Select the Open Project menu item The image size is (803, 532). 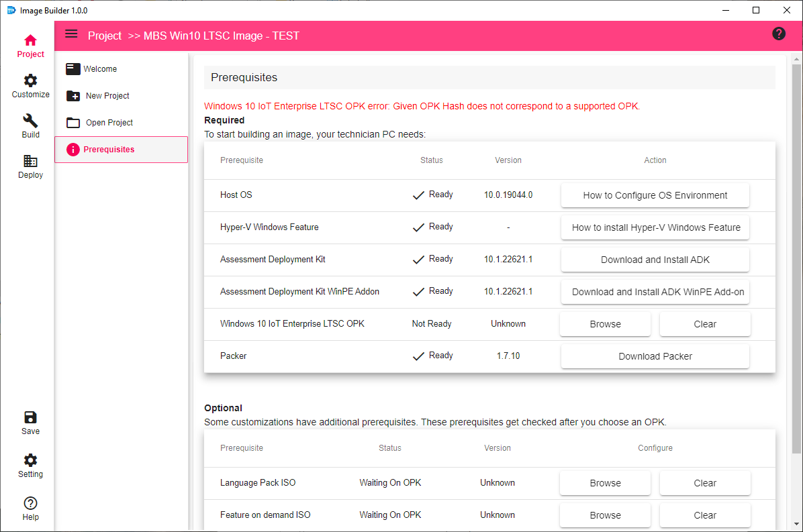121,123
